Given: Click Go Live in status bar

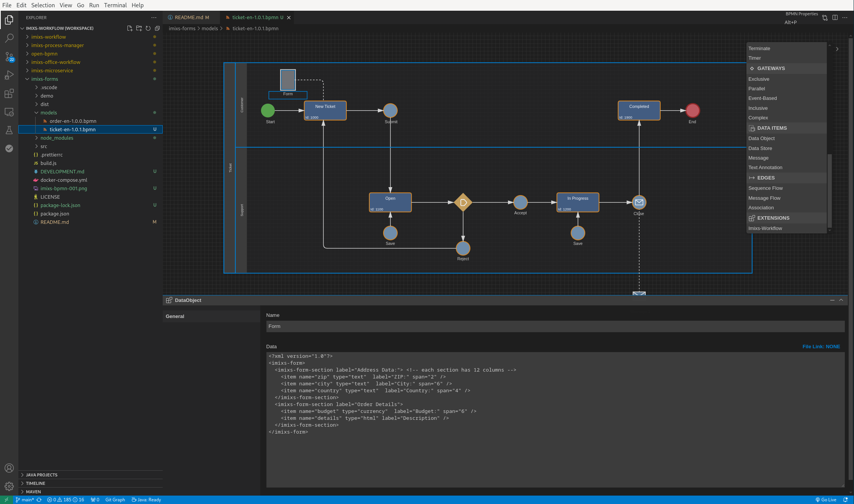Looking at the screenshot, I should [826, 500].
